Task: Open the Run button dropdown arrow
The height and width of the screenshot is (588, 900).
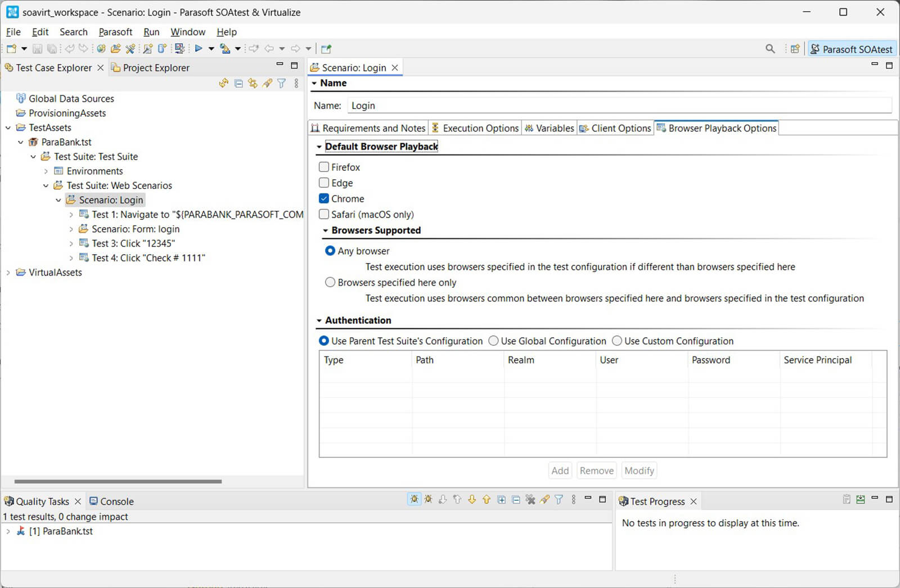Action: [211, 49]
